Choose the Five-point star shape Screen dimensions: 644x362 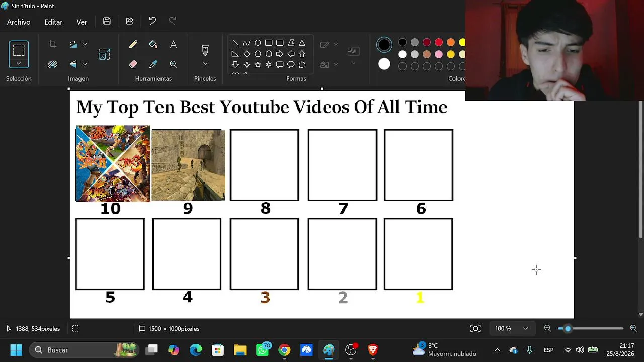pos(258,65)
